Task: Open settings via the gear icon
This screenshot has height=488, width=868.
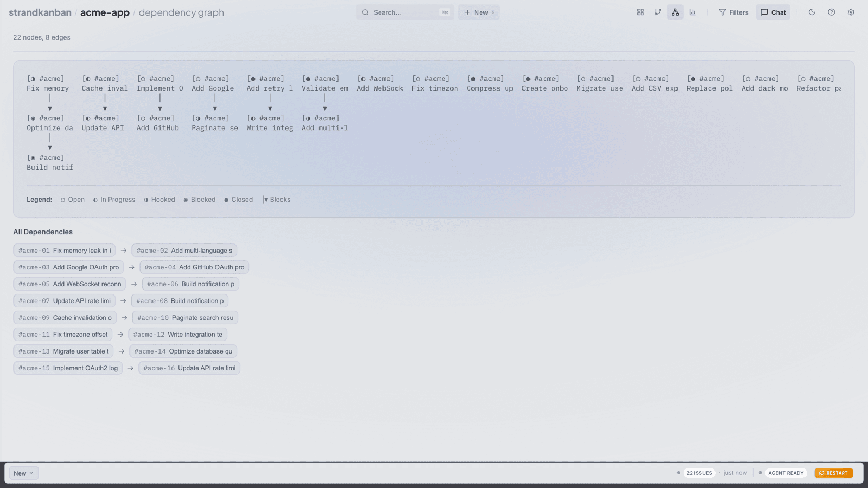Action: [x=851, y=12]
